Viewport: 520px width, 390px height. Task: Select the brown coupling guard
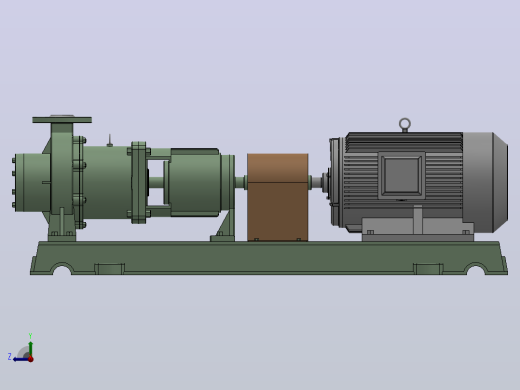[x=278, y=197]
